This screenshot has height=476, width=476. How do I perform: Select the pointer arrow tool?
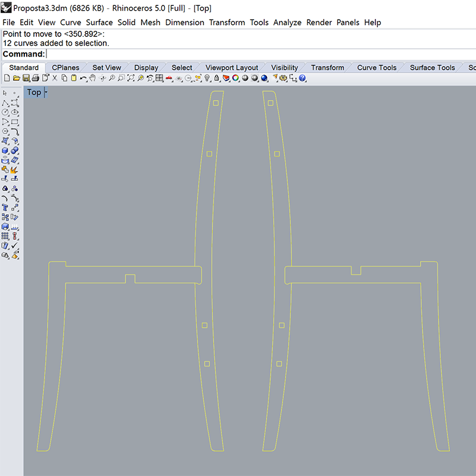(x=5, y=93)
